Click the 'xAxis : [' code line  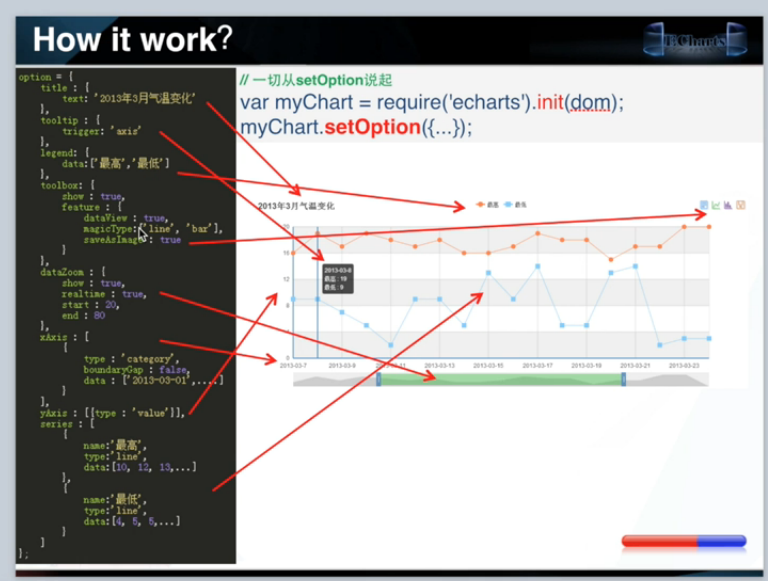65,337
